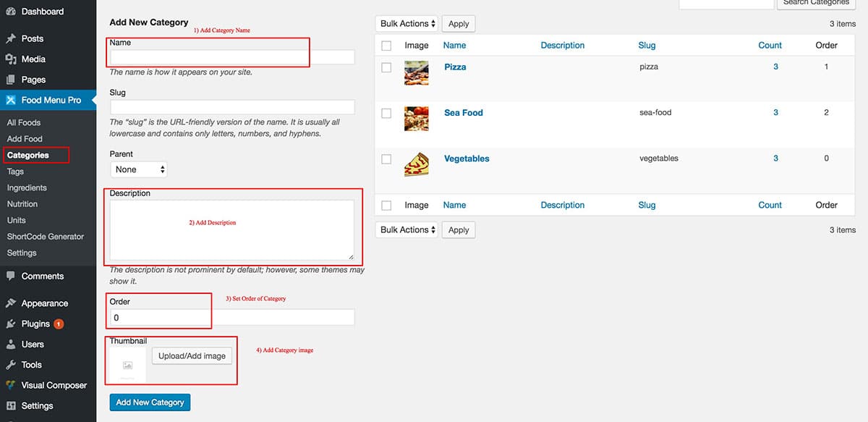Open the Vegetables category thumbnail
The width and height of the screenshot is (868, 422).
point(417,164)
